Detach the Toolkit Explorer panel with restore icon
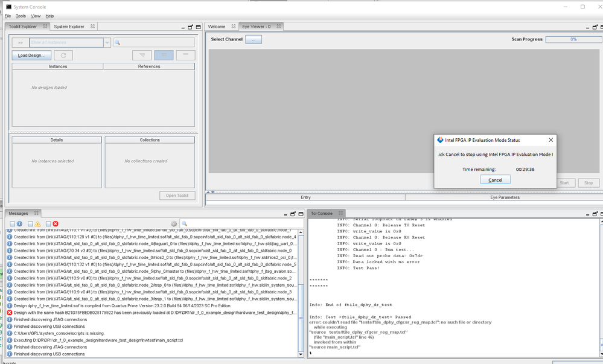This screenshot has height=364, width=603. coord(190,27)
